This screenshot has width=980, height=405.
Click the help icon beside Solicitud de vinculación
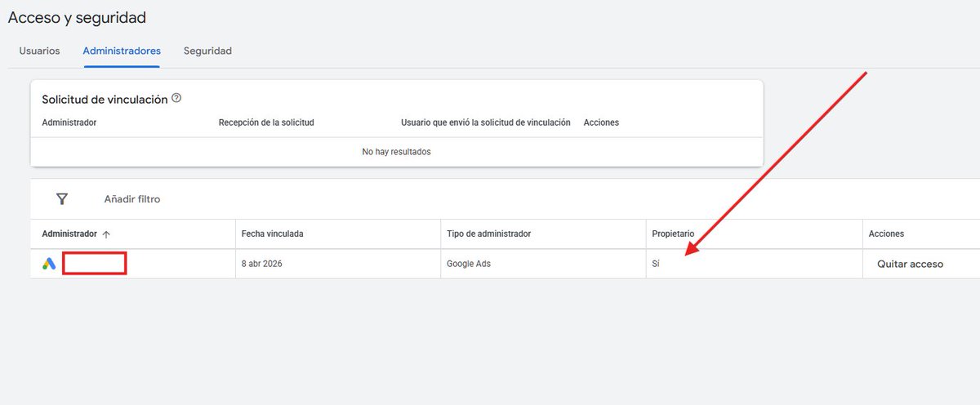pyautogui.click(x=176, y=99)
